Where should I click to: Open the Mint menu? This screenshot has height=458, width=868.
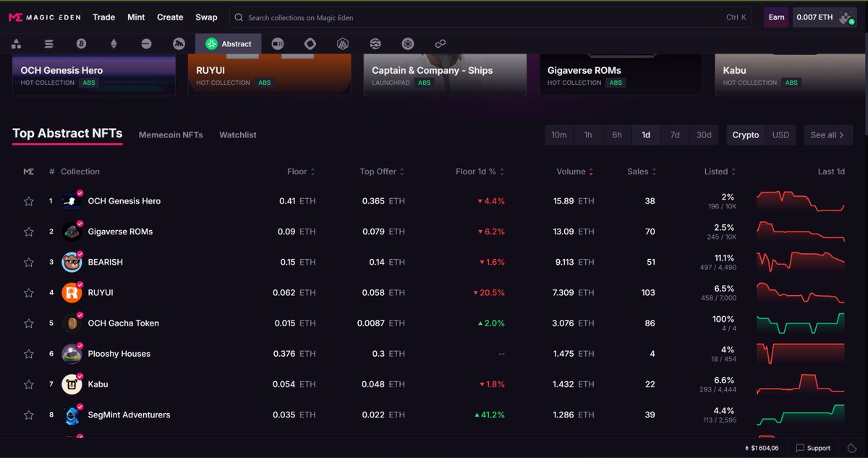[x=136, y=17]
